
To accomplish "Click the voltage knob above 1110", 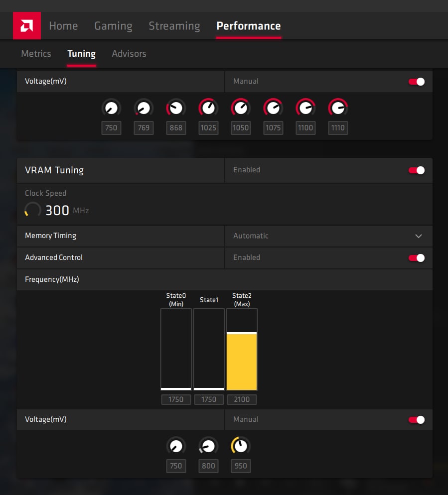I will pos(338,108).
